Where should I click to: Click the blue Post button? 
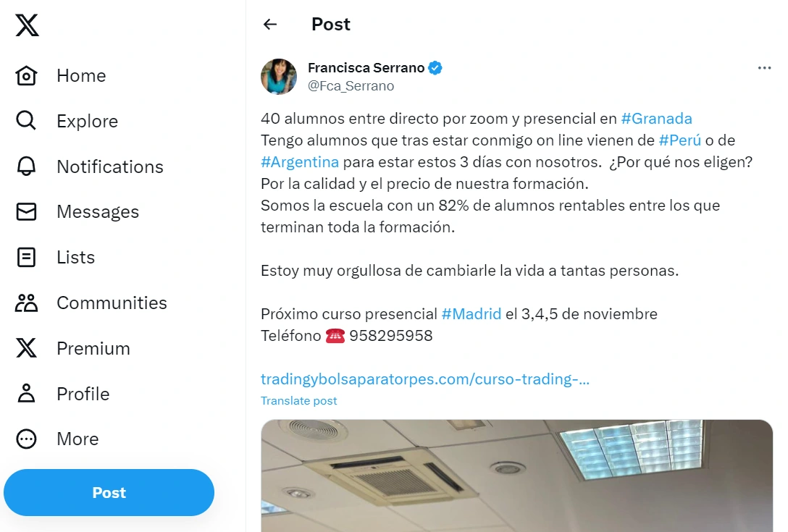[x=109, y=492]
